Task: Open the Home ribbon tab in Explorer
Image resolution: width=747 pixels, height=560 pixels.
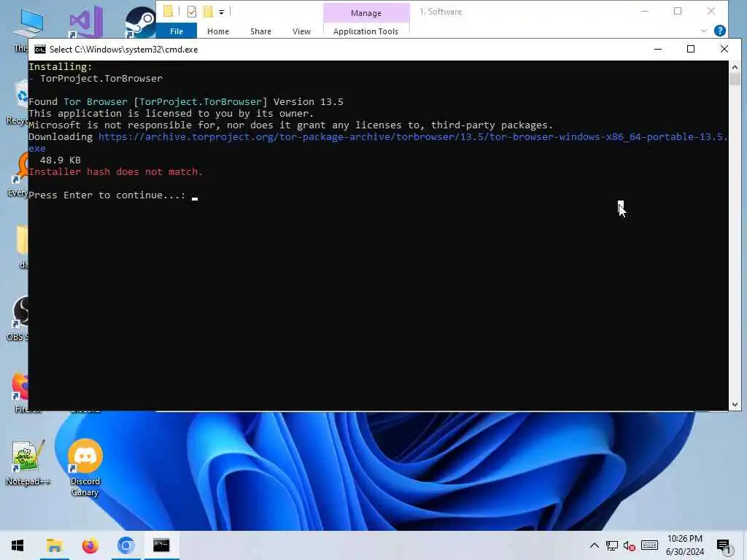Action: coord(217,31)
